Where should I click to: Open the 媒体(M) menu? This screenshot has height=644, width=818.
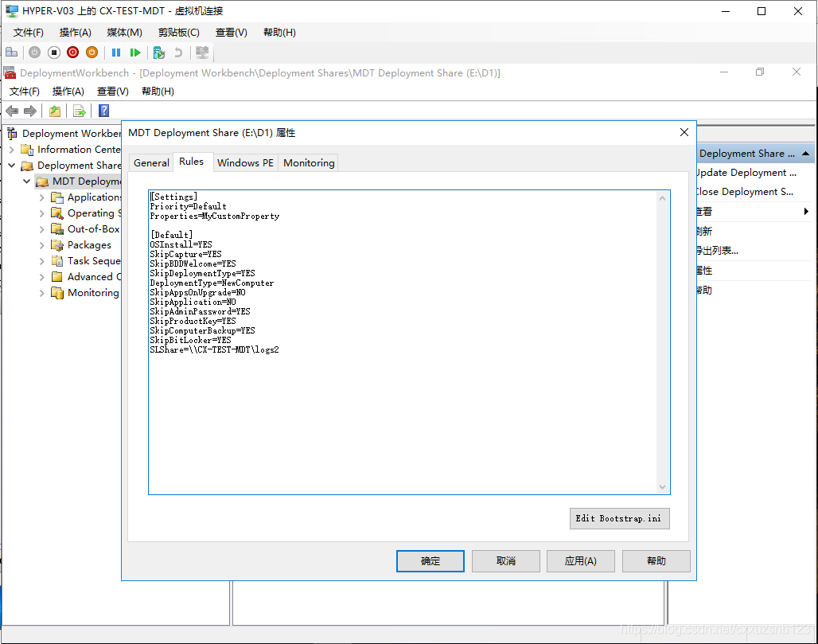(124, 33)
